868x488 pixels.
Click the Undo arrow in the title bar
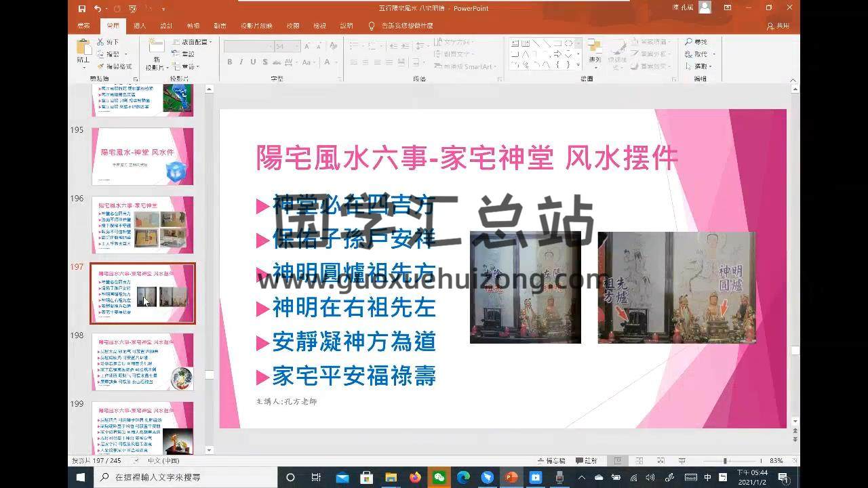[98, 9]
